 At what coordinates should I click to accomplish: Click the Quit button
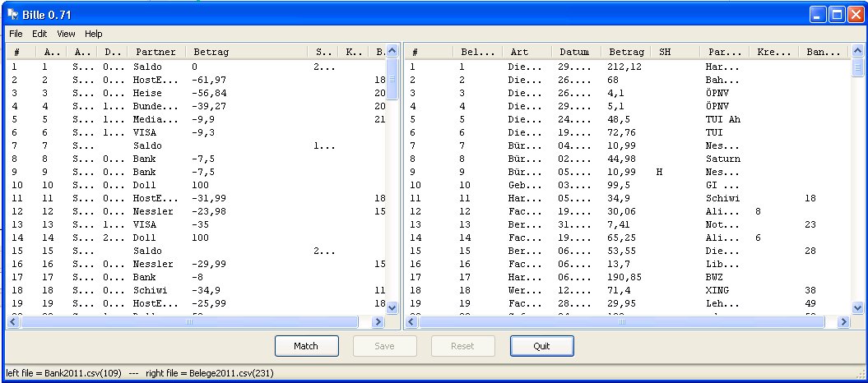541,346
